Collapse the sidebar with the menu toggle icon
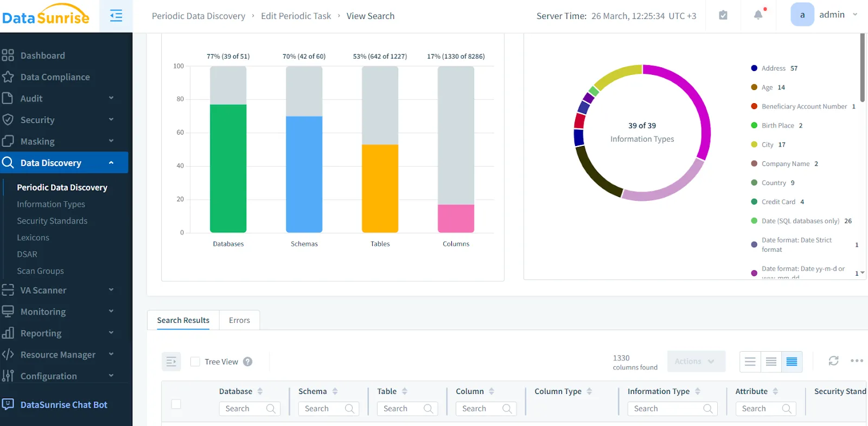This screenshot has width=868, height=426. point(116,16)
